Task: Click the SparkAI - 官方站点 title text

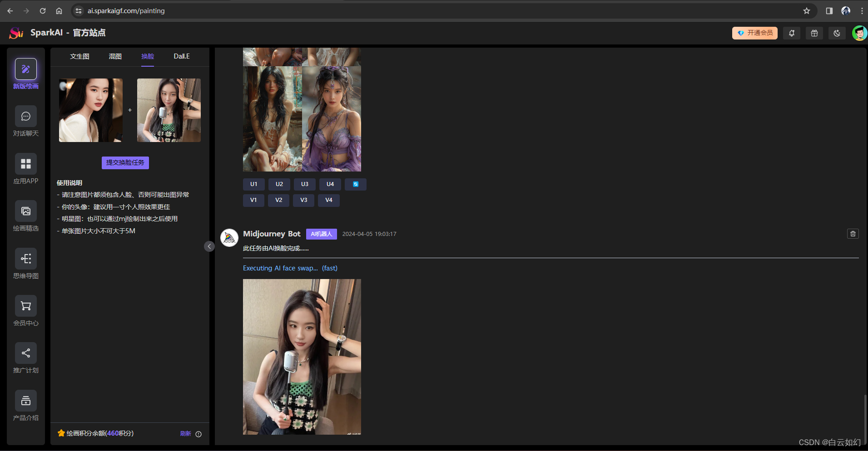Action: point(68,33)
